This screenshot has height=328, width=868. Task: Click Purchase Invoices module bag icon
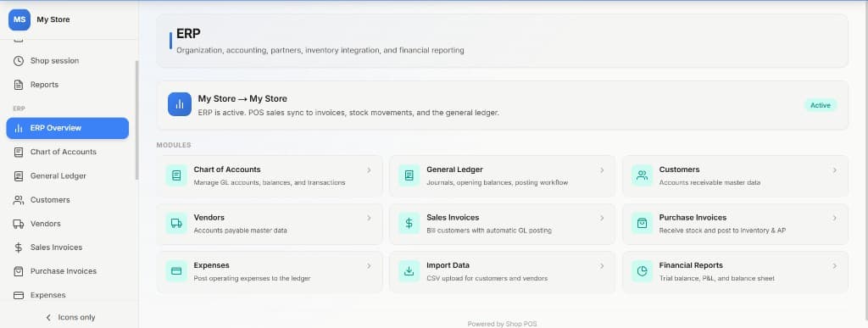643,224
